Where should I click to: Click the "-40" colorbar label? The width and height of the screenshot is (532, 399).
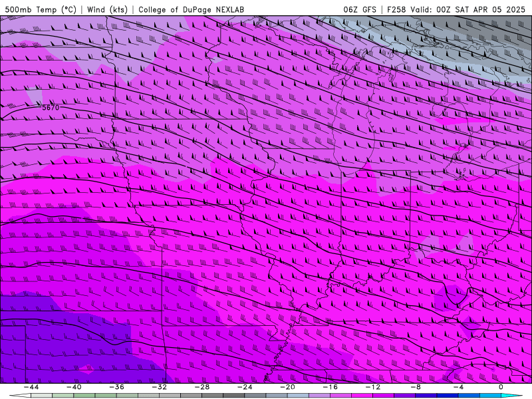tap(74, 387)
